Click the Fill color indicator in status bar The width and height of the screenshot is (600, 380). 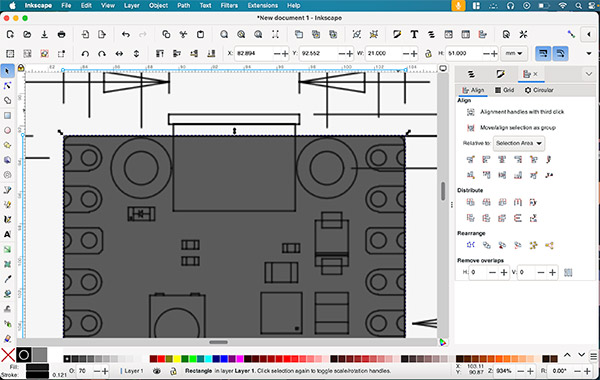point(37,367)
